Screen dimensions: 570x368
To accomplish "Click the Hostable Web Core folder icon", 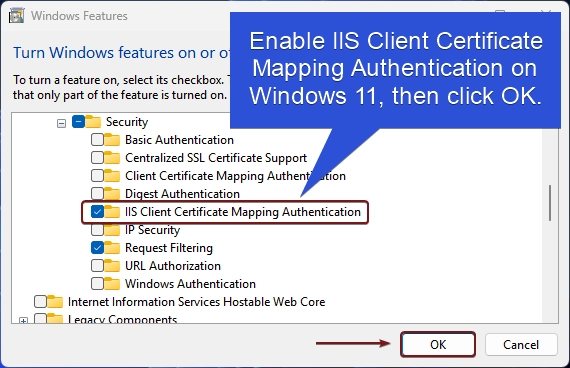I will (55, 302).
